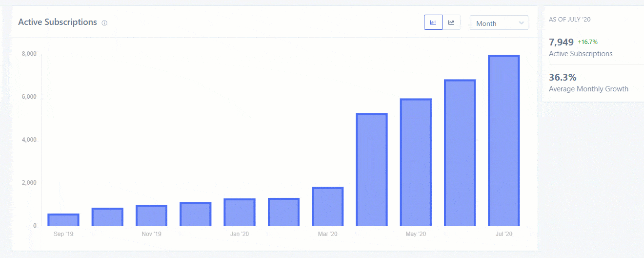Click the info icon beside Active Subscriptions
Viewport: 644px width, 258px height.
(x=104, y=23)
